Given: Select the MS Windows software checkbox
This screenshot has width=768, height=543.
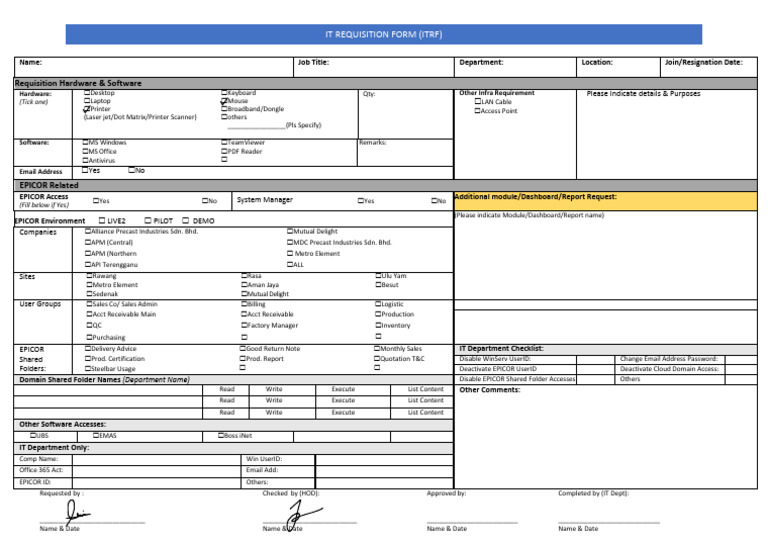Looking at the screenshot, I should click(x=86, y=142).
